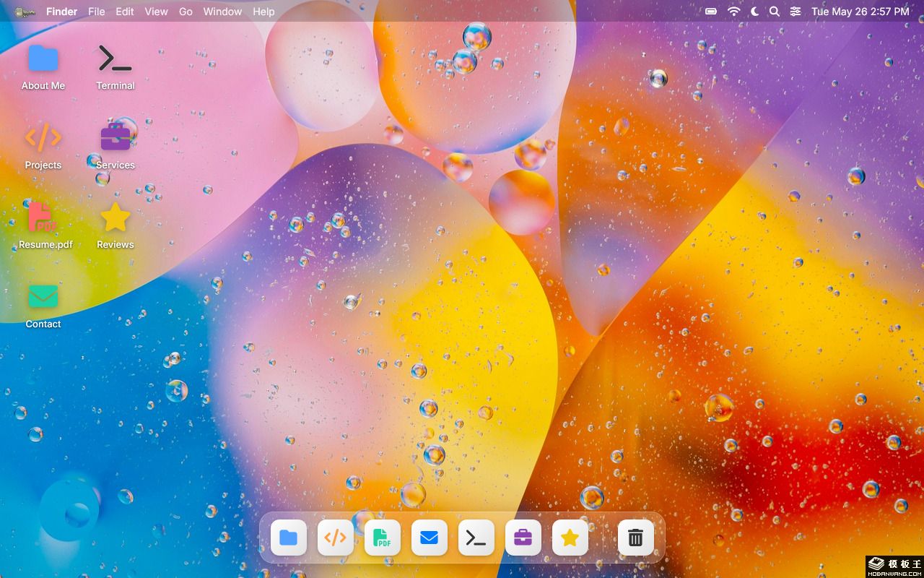The image size is (924, 578).
Task: Click the purple briefcase icon in dock
Action: [x=523, y=538]
